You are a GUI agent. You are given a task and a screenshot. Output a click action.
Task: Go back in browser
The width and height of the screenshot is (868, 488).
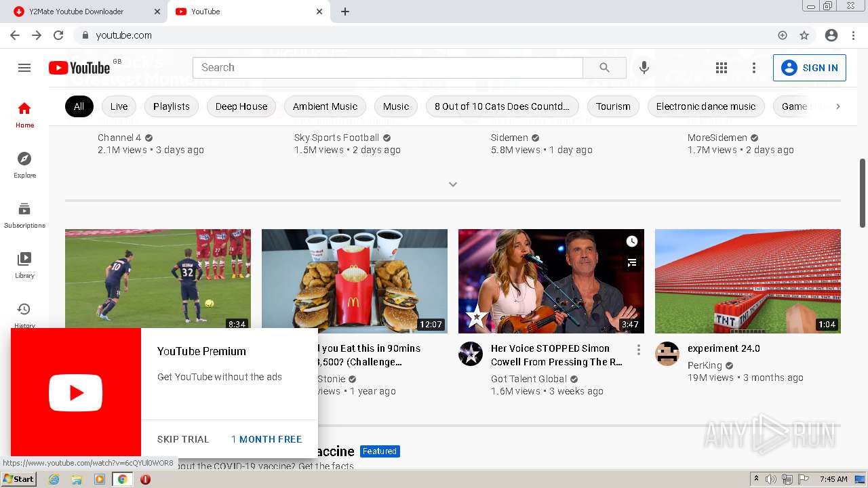[15, 35]
